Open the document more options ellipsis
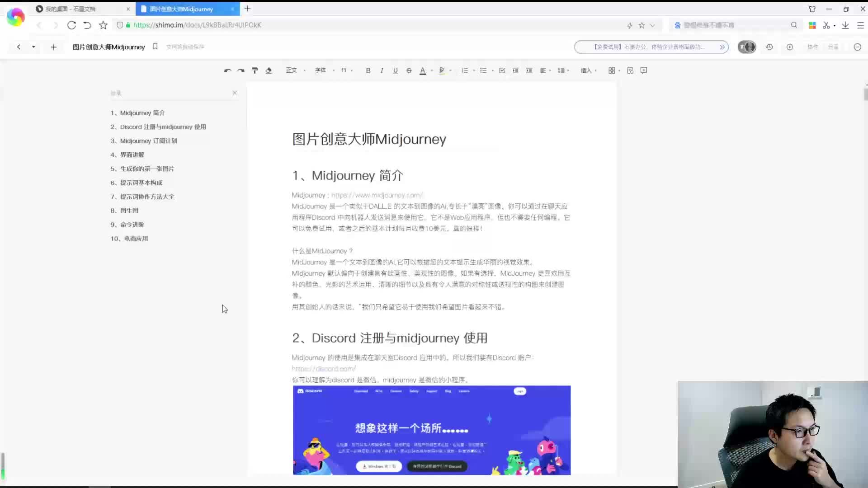Viewport: 868px width, 488px height. click(857, 47)
